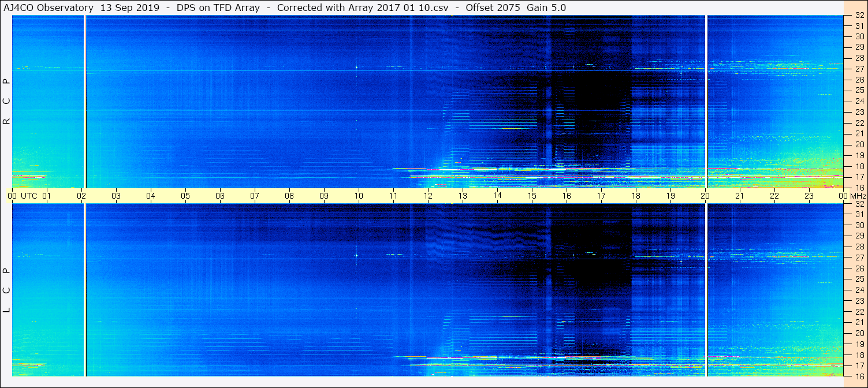This screenshot has width=868, height=388.
Task: Click the 20 MHz label on LCP scale
Action: pos(859,333)
